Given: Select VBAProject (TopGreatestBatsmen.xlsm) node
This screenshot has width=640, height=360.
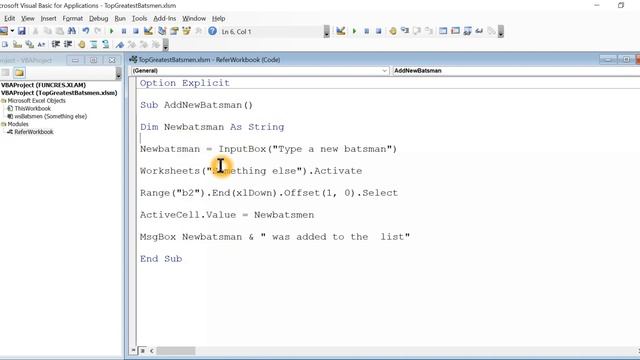Looking at the screenshot, I should tap(59, 93).
